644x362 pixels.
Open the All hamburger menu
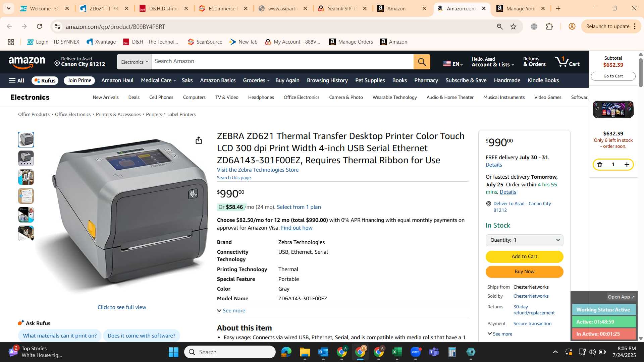(16, 80)
